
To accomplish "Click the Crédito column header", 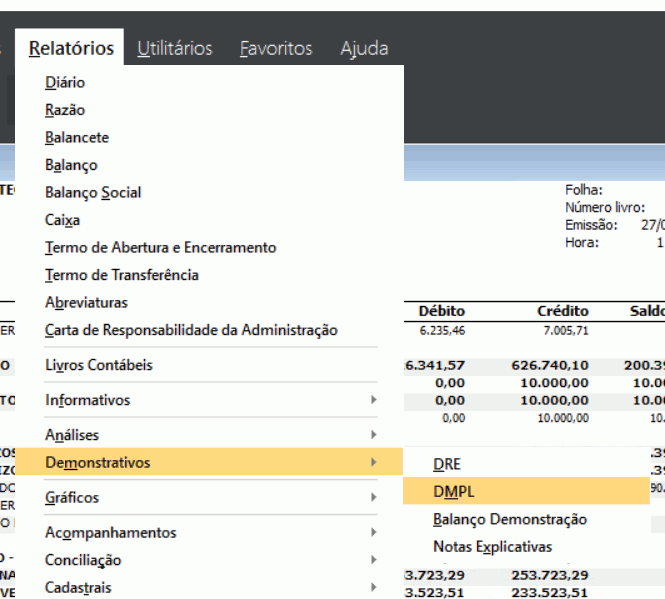I will (563, 311).
